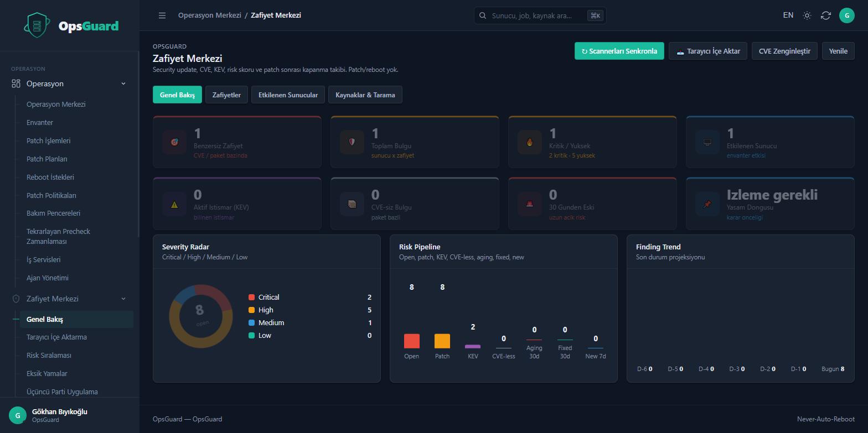This screenshot has height=433, width=868.
Task: Toggle the sidebar hamburger menu icon
Action: tap(162, 15)
